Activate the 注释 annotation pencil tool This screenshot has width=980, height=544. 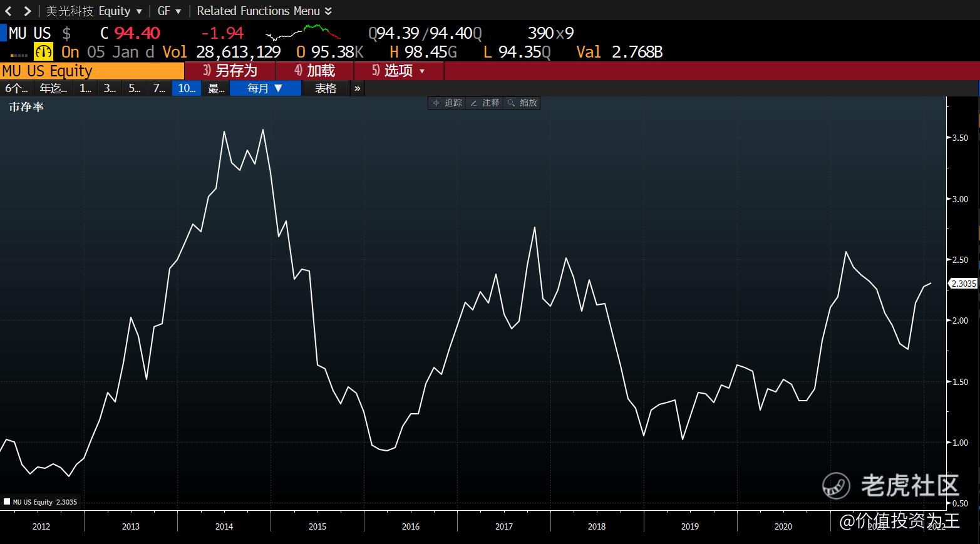tap(485, 103)
